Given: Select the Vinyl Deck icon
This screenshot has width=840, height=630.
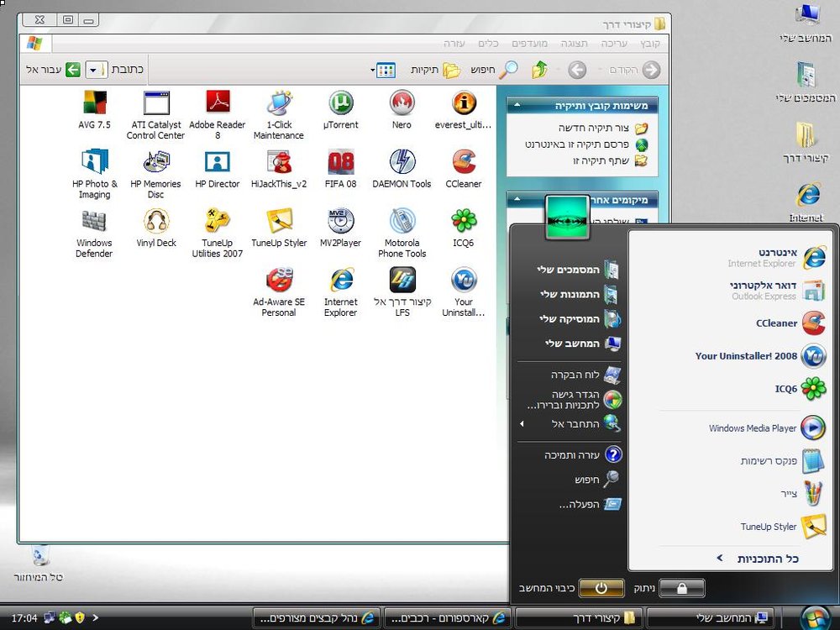Looking at the screenshot, I should click(156, 228).
